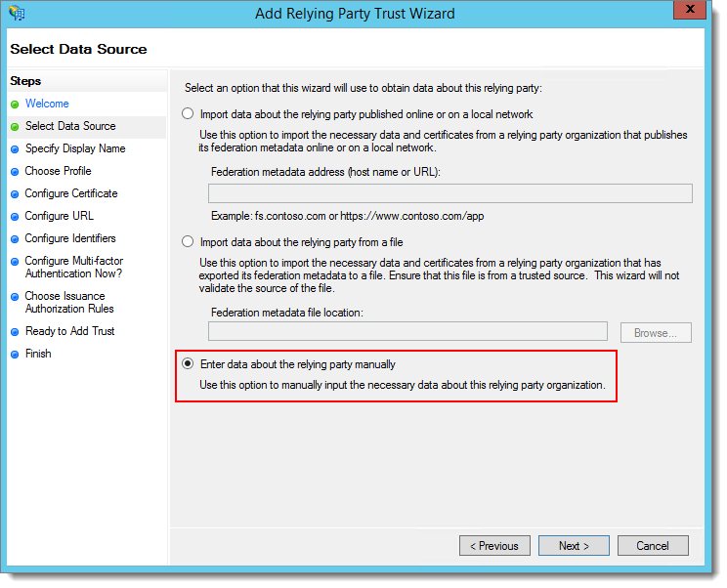Click the 'Specify Display Name' step

pos(75,148)
